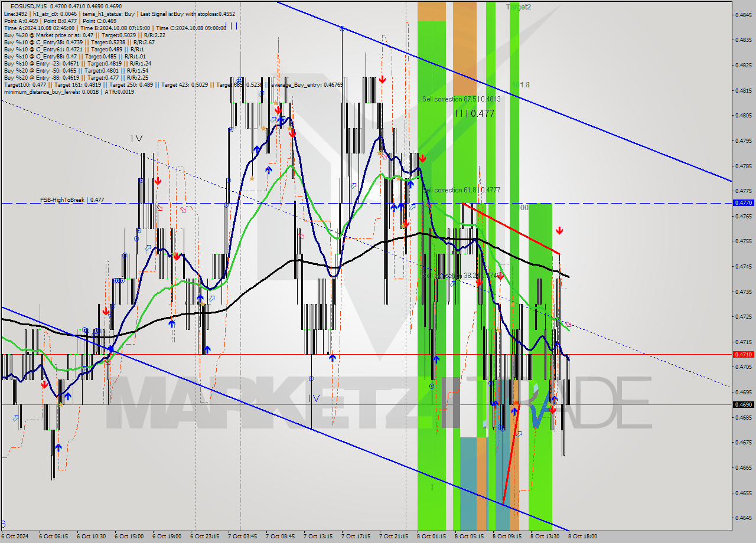Click the '8 Oct 13:30' time axis label

tap(545, 537)
